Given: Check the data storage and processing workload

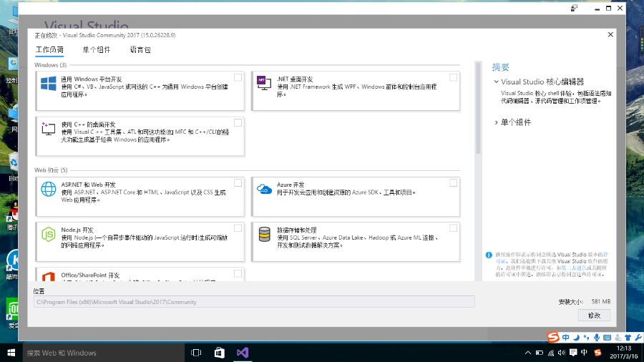Looking at the screenshot, I should click(453, 228).
